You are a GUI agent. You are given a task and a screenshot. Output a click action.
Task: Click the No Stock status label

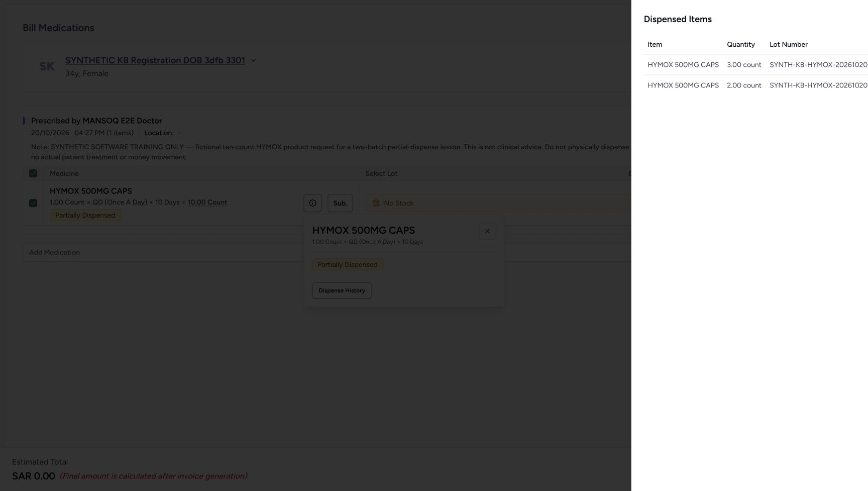click(x=399, y=203)
